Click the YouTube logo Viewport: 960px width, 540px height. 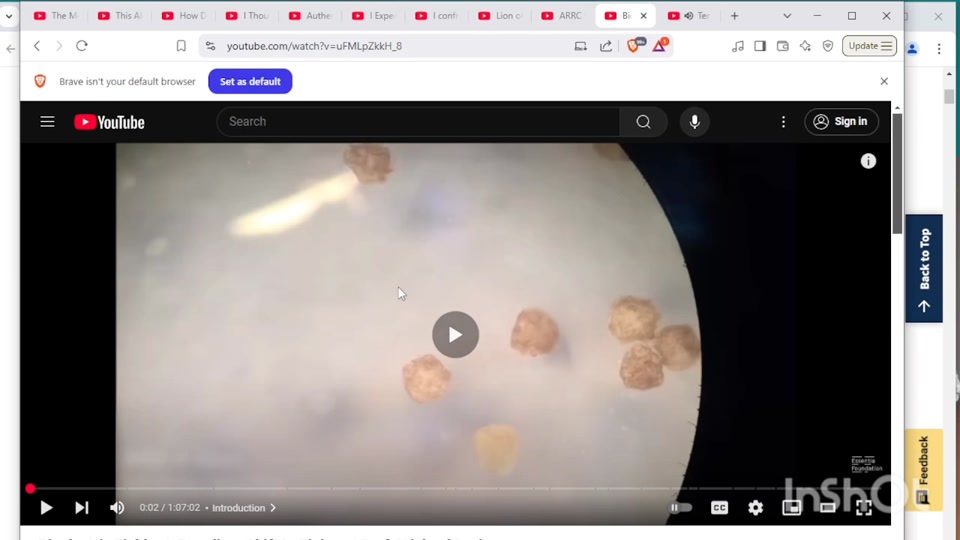pos(109,122)
